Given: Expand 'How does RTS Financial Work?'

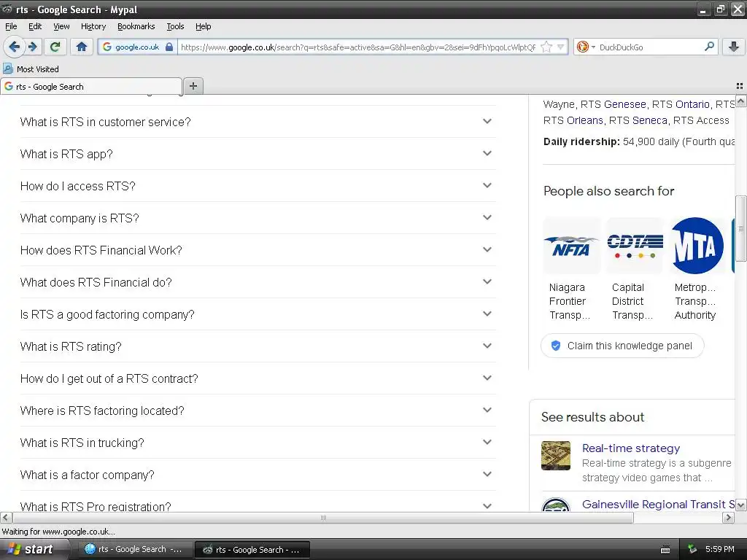Looking at the screenshot, I should pos(258,250).
